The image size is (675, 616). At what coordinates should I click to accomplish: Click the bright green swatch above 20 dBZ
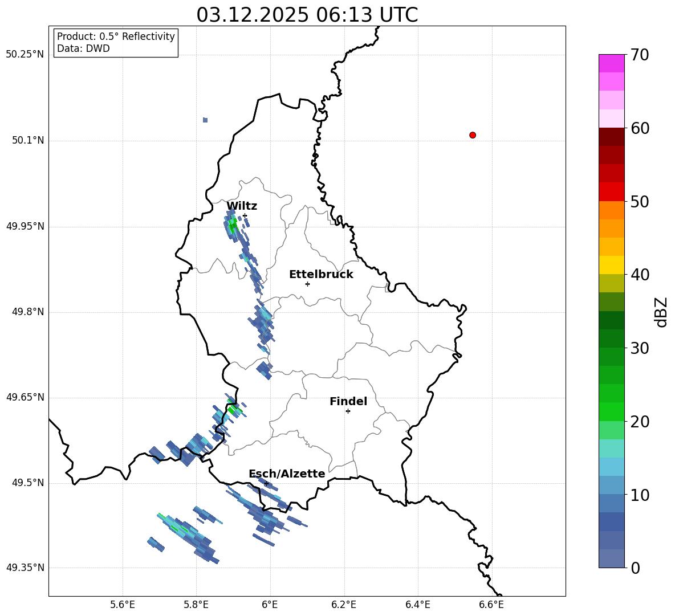coord(611,411)
